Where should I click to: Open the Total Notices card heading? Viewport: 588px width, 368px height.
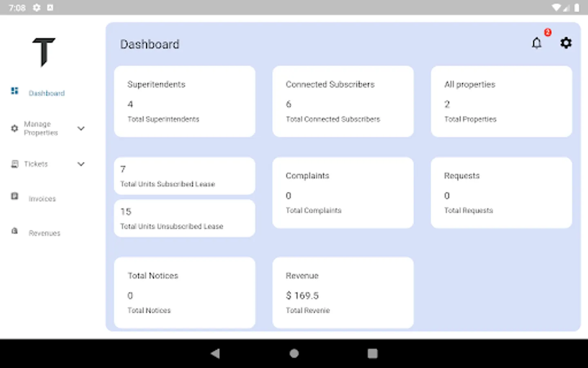153,276
